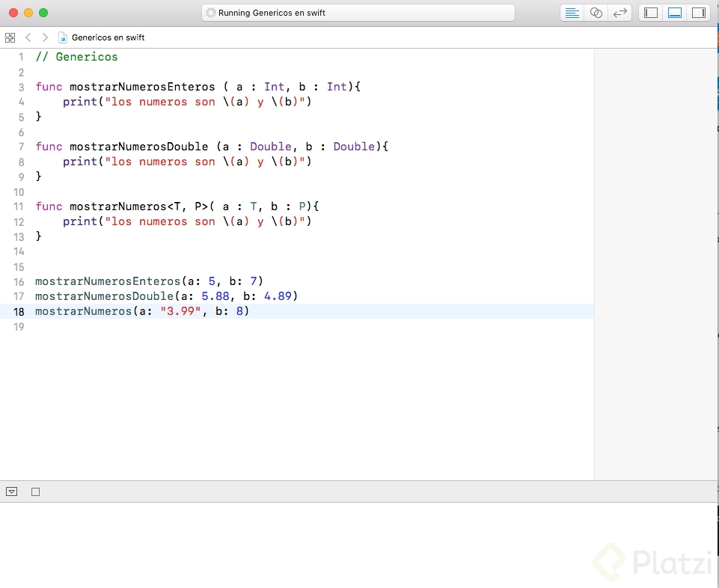Hide the debug console with triangle button
Image resolution: width=719 pixels, height=588 pixels.
(11, 491)
